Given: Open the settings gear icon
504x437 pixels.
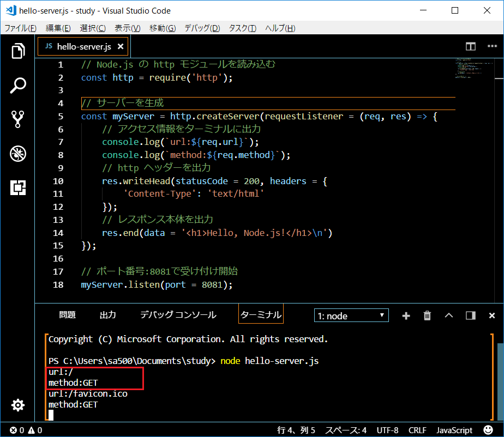Looking at the screenshot, I should tap(18, 405).
